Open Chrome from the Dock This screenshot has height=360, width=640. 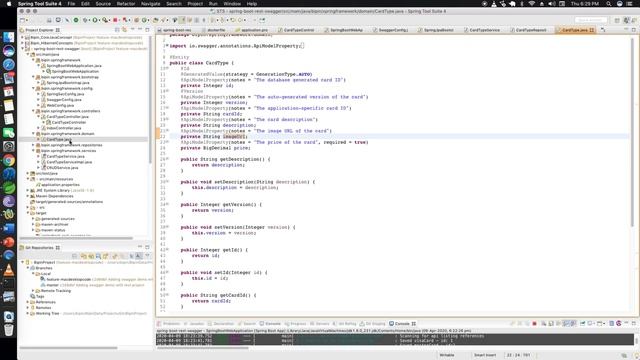(9, 160)
